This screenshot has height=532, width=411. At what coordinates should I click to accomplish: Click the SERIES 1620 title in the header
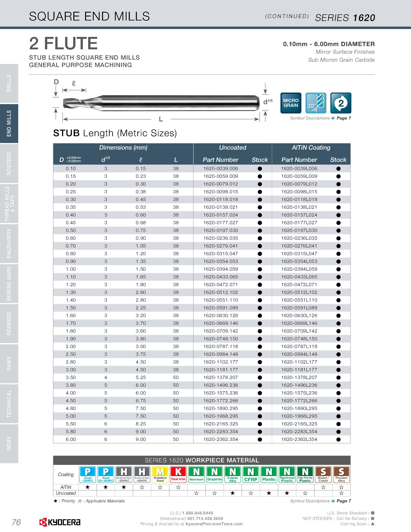(345, 18)
